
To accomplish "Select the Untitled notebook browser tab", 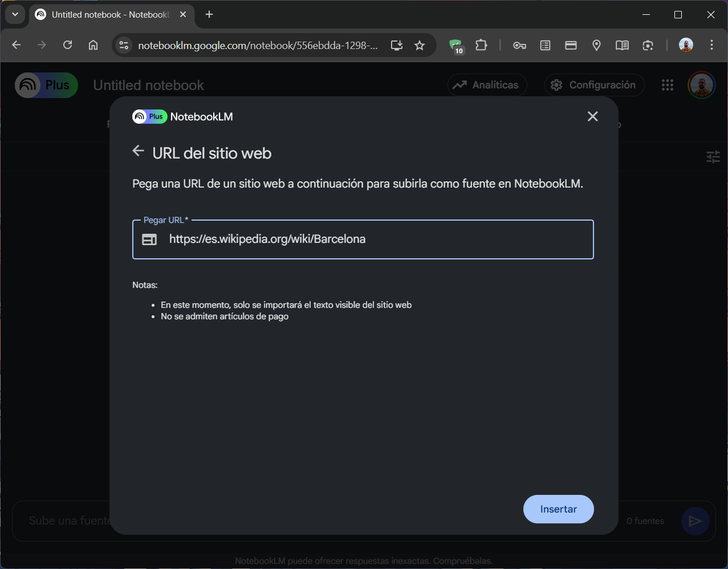I will pyautogui.click(x=110, y=15).
